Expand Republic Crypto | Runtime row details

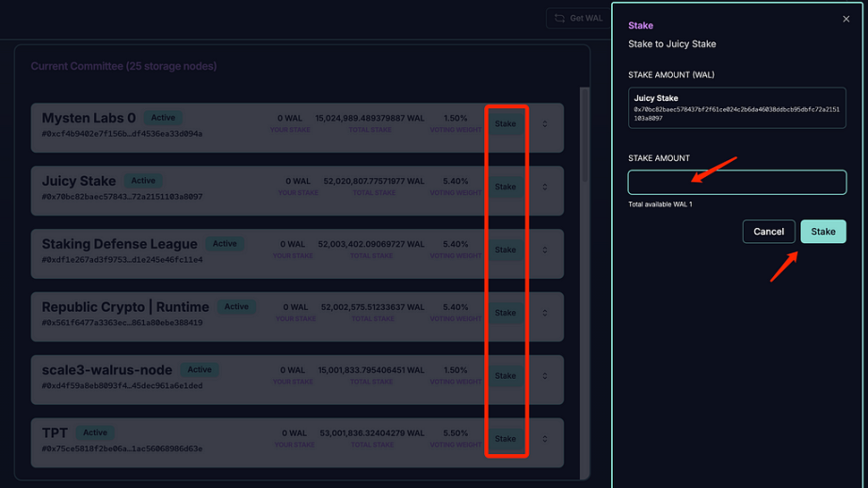coord(545,313)
